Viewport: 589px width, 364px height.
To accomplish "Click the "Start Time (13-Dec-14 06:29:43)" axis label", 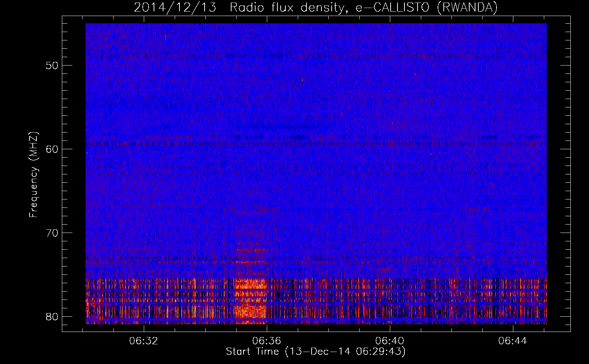I will click(316, 352).
